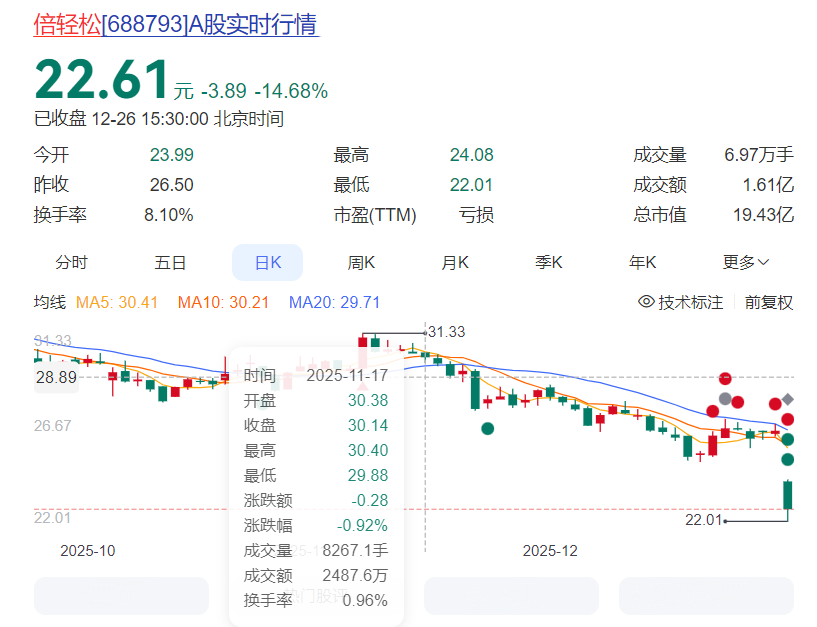Click the tooltip 成交量 value 8267.1手
This screenshot has width=817, height=627.
coord(355,550)
